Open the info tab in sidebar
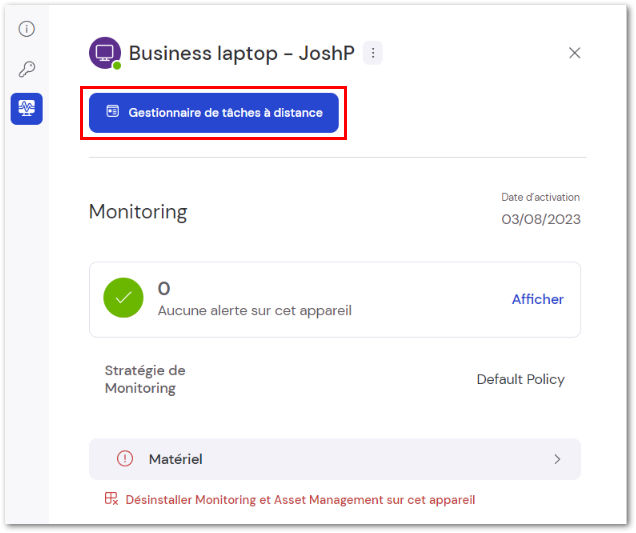The image size is (636, 533). point(27,29)
